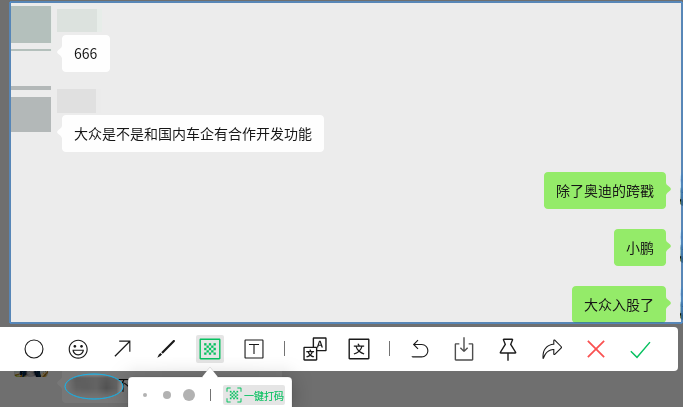This screenshot has width=683, height=407.
Task: Click the 一键打码 one-click mosaic button
Action: point(254,396)
